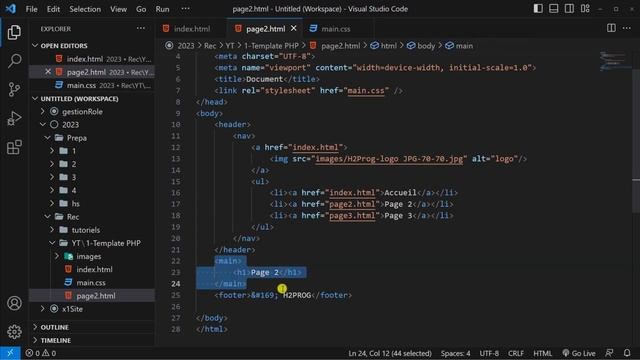Image resolution: width=640 pixels, height=360 pixels.
Task: Split the editor to the right
Action: coord(611,28)
